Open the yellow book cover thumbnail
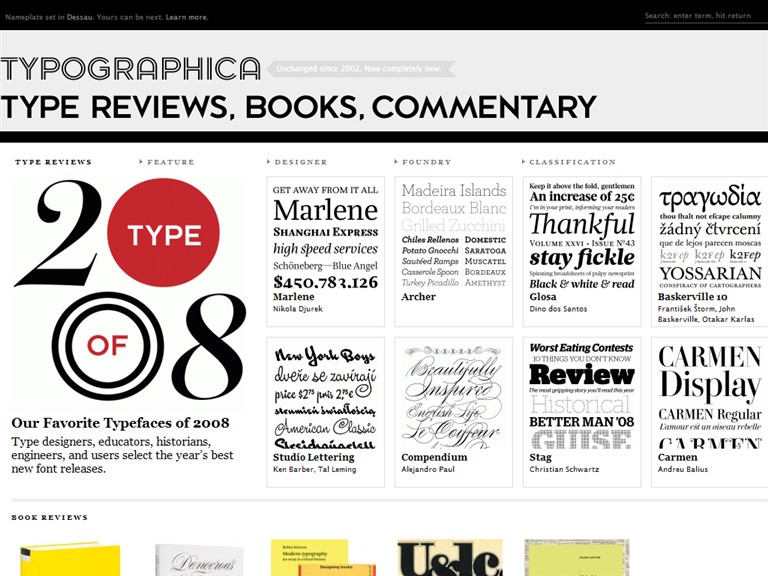 (70, 560)
